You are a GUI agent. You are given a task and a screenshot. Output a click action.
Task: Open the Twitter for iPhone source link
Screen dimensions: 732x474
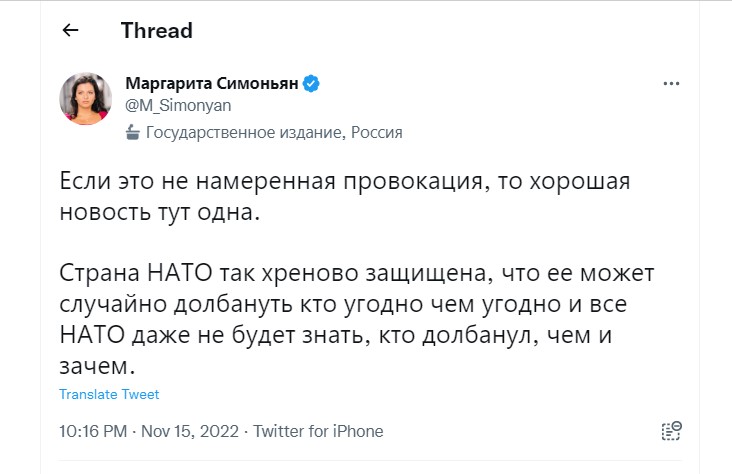(x=318, y=431)
